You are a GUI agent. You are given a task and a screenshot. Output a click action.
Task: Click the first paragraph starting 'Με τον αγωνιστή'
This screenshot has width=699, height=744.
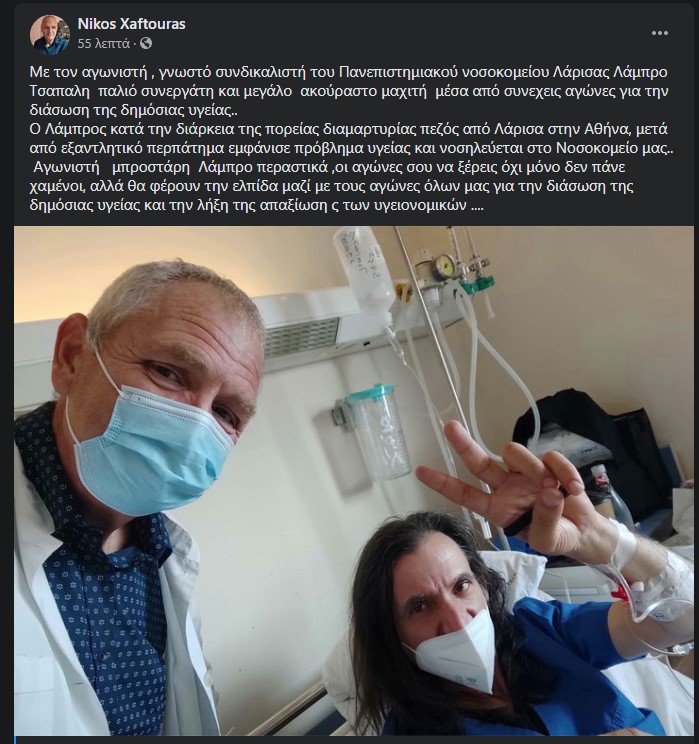click(349, 91)
